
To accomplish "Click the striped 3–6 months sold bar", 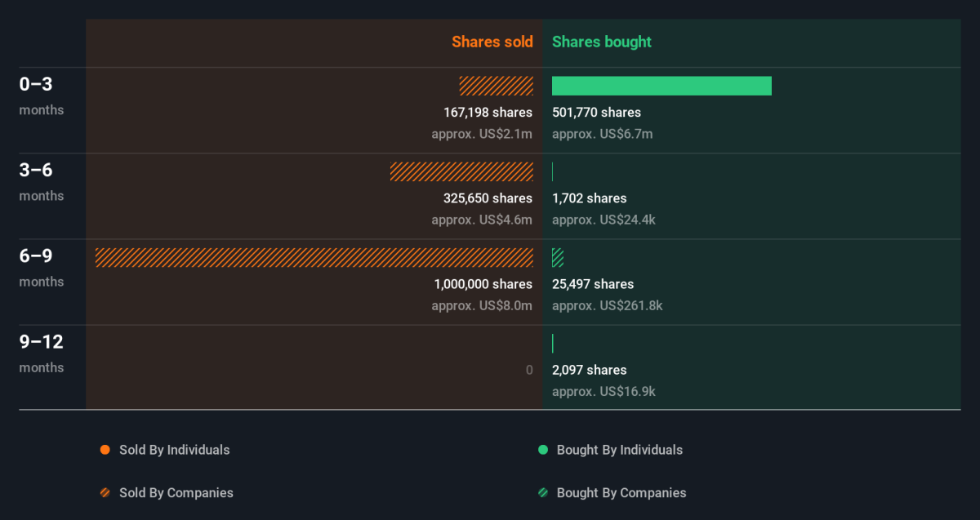I will (461, 171).
